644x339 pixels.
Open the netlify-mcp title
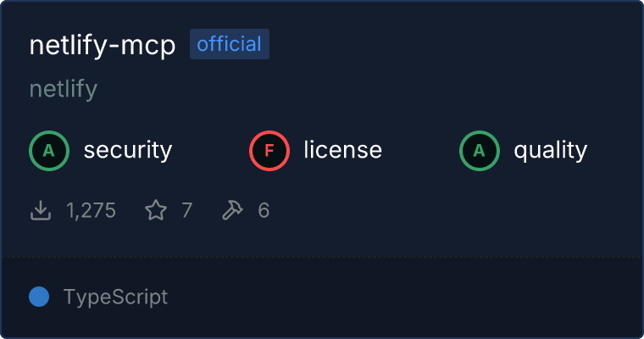click(103, 45)
